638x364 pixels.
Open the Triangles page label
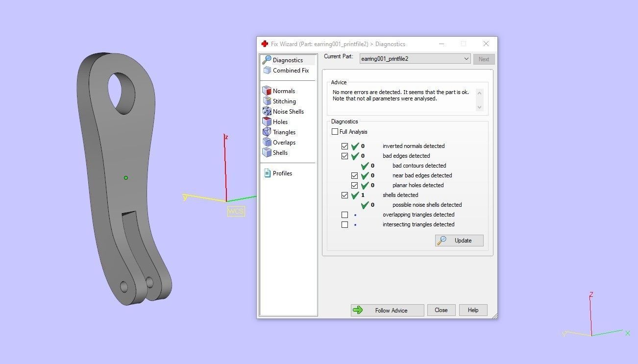284,132
